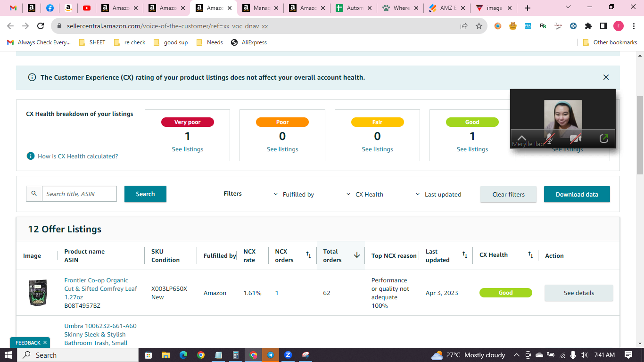
Task: Open the Umbra Skinny Sleek & Stylish listing link
Action: click(x=100, y=334)
